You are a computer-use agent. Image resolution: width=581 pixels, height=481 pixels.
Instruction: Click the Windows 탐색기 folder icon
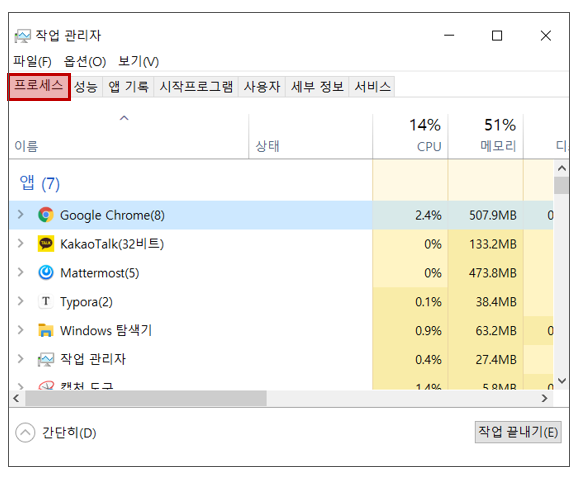[46, 330]
